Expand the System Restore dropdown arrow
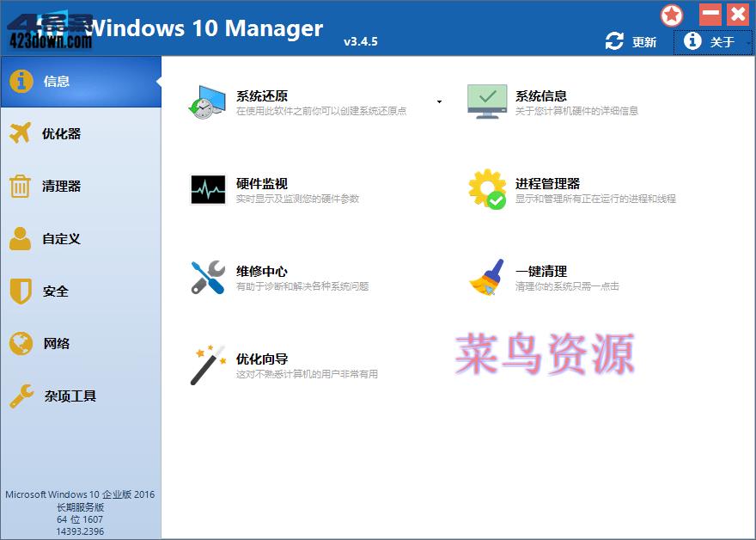 439,101
